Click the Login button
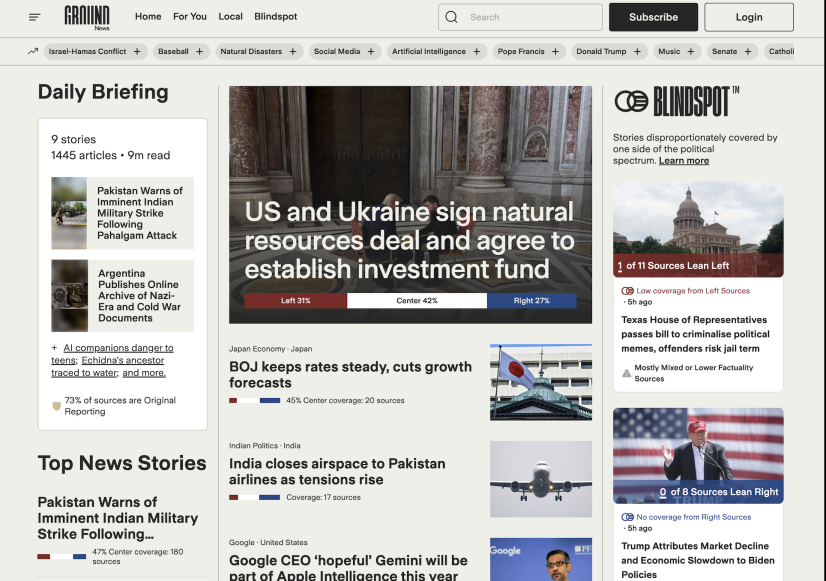 (749, 17)
